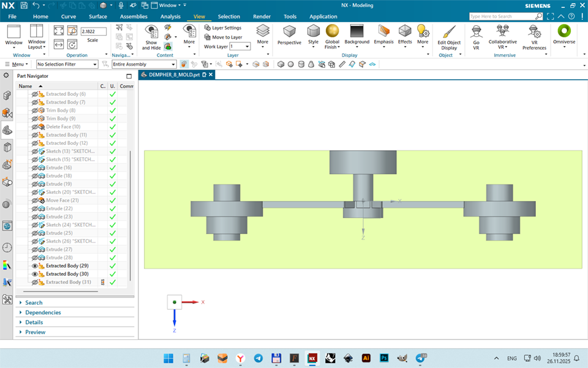
Task: Open the Style rendering icon
Action: [x=313, y=31]
